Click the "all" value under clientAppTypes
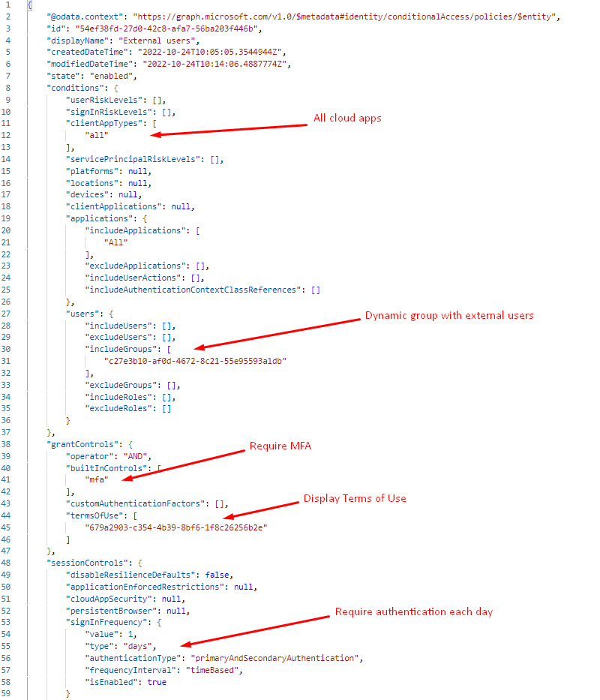The height and width of the screenshot is (700, 600). click(97, 136)
